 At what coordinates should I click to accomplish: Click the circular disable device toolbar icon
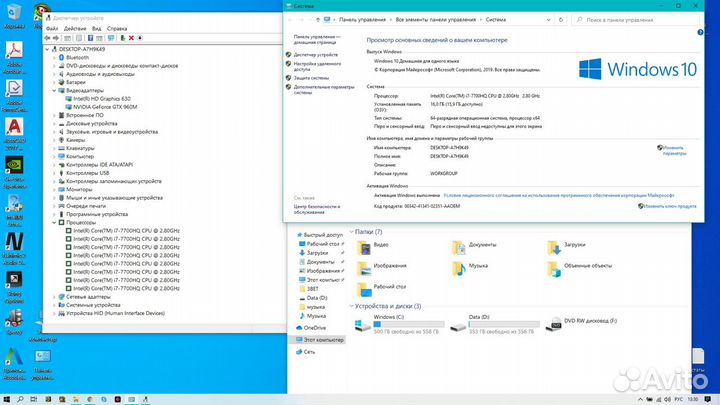coord(140,38)
